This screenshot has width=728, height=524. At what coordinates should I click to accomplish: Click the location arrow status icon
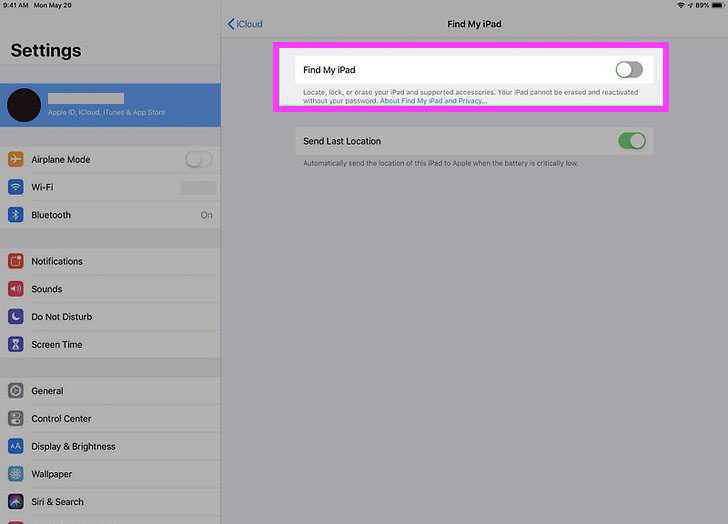coord(690,6)
